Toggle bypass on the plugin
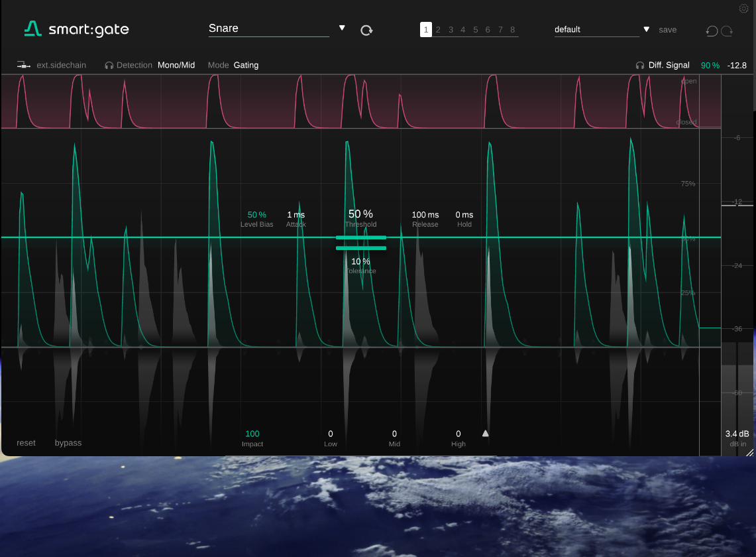Viewport: 756px width, 557px height. point(68,443)
